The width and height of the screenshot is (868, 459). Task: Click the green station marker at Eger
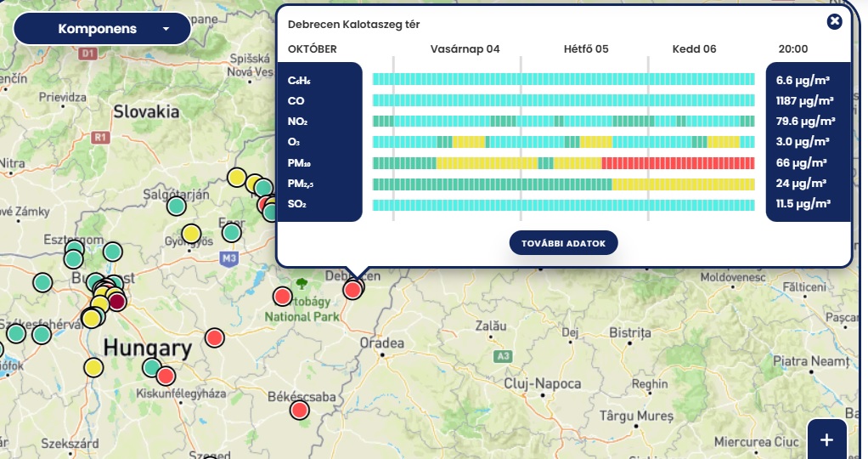pyautogui.click(x=231, y=232)
